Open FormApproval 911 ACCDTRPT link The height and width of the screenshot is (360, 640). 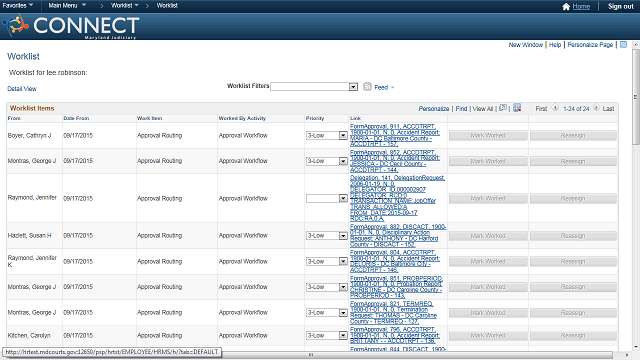tap(395, 135)
